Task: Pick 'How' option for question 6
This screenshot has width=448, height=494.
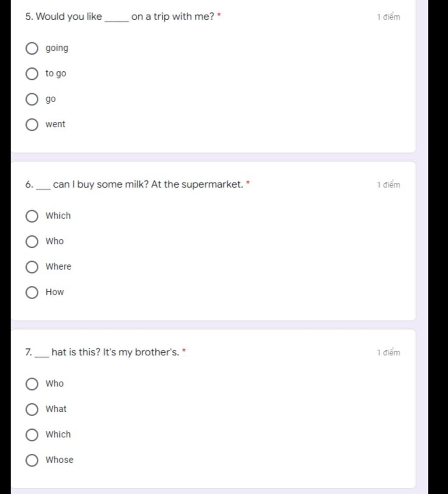Action: 32,292
